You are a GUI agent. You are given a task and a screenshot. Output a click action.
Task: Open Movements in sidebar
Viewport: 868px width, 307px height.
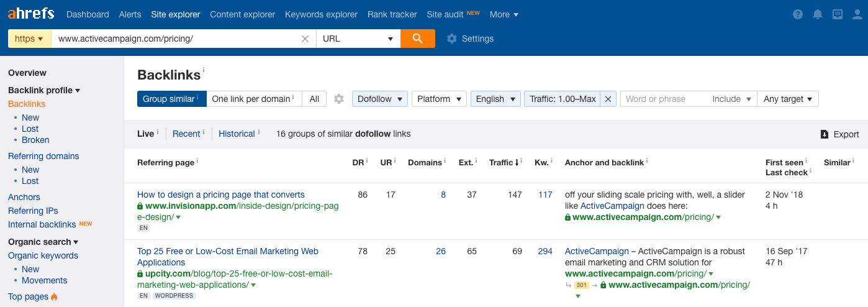coord(45,280)
